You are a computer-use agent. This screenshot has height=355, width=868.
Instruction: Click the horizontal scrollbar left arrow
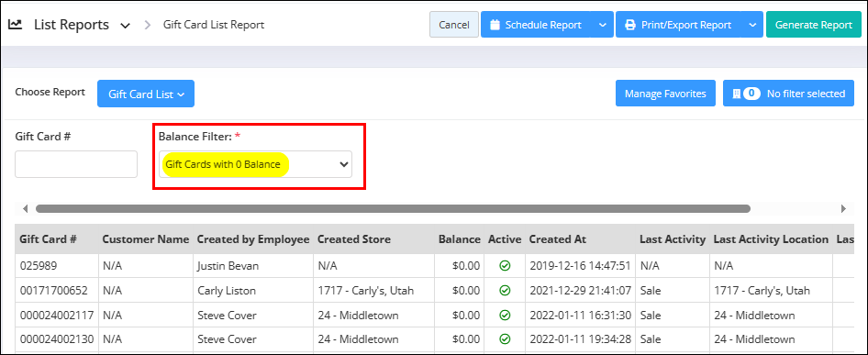tap(25, 209)
